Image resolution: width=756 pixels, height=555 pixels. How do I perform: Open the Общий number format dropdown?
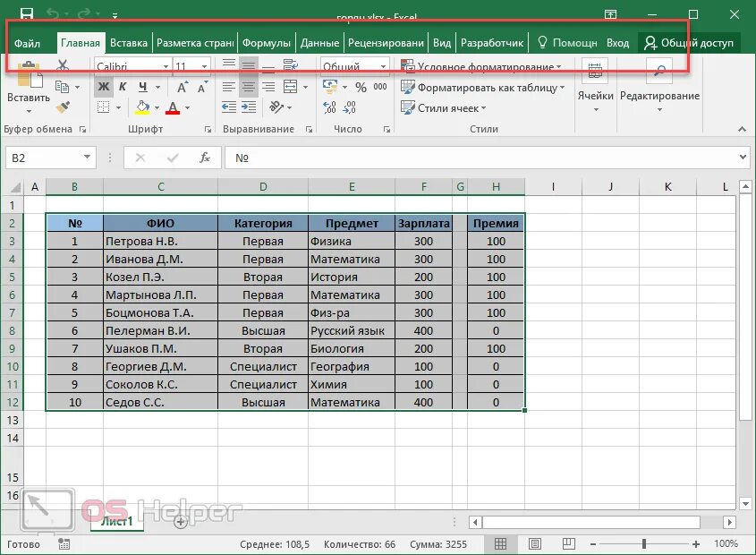coord(383,66)
